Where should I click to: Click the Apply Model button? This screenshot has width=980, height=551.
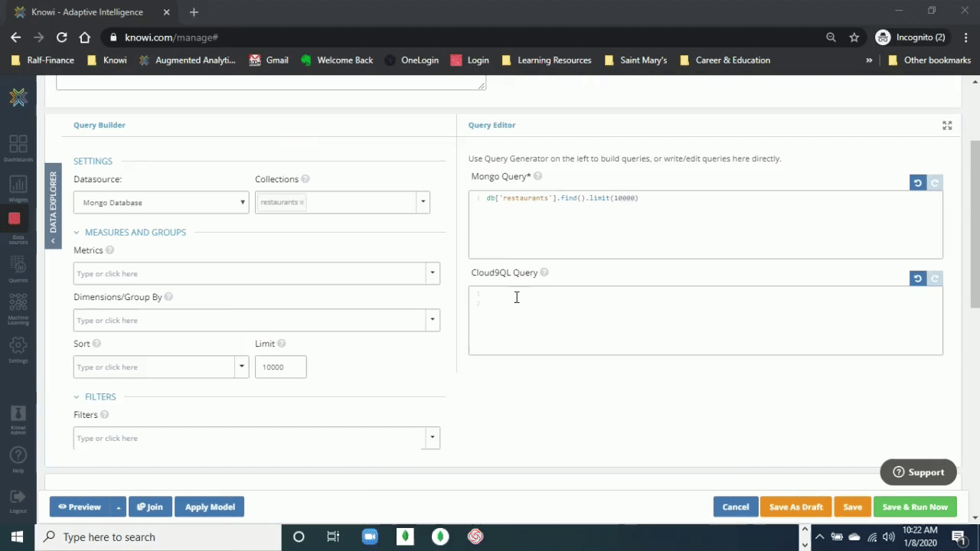click(209, 507)
